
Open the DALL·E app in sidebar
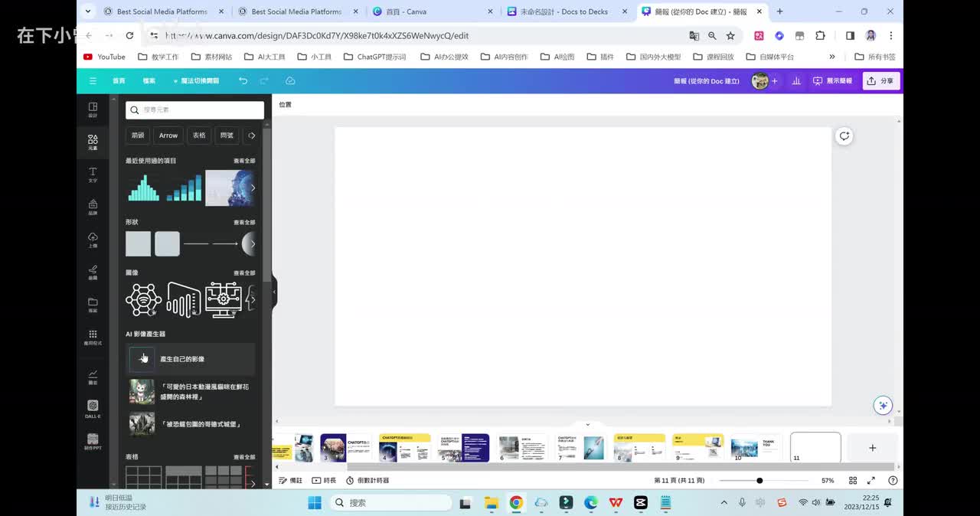(93, 408)
